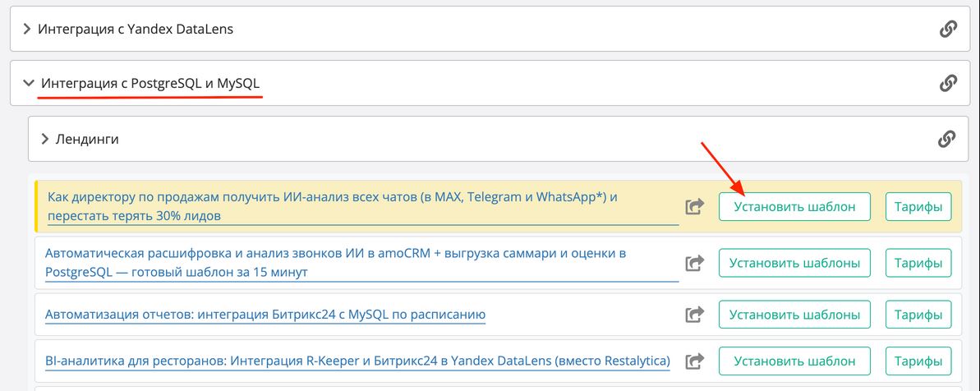Image resolution: width=980 pixels, height=391 pixels.
Task: Expand the Лендинги subsection
Action: pos(86,139)
